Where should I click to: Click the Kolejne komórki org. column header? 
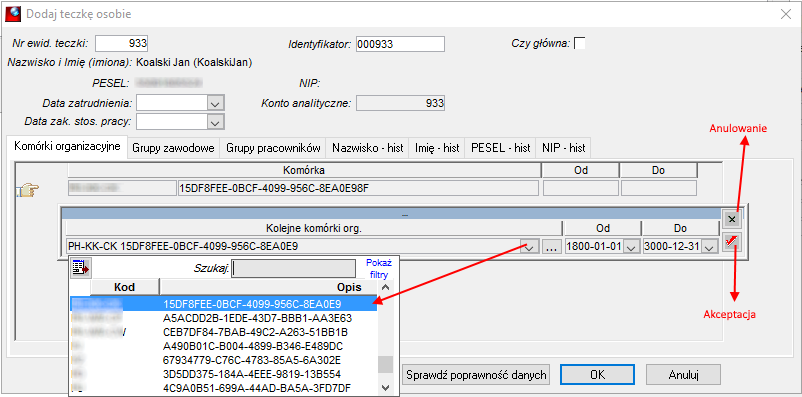[x=314, y=228]
